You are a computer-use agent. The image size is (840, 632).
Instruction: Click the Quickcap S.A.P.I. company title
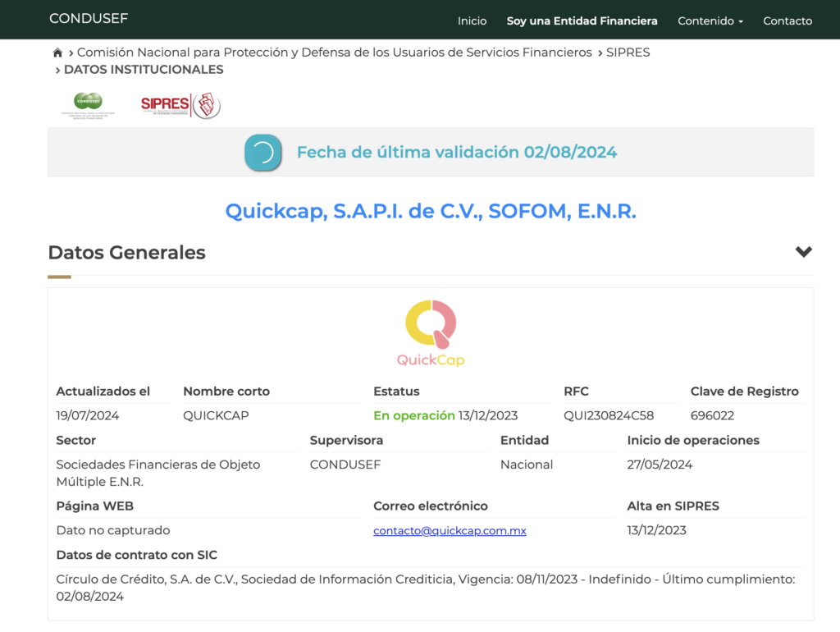431,211
